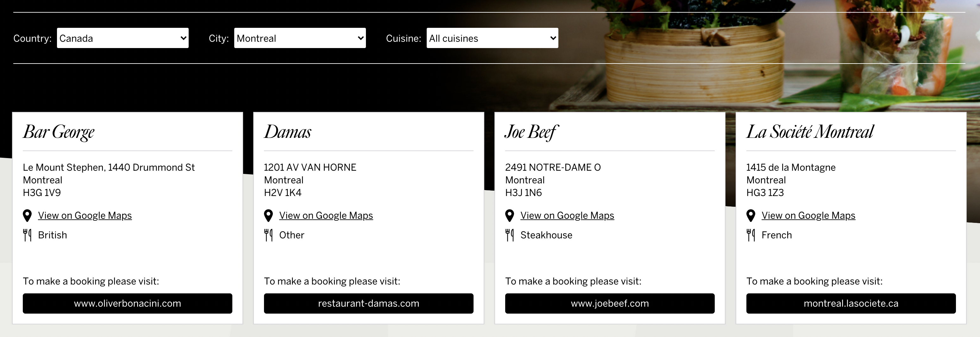Open the Country dropdown showing Canada
The height and width of the screenshot is (337, 980).
(x=123, y=38)
